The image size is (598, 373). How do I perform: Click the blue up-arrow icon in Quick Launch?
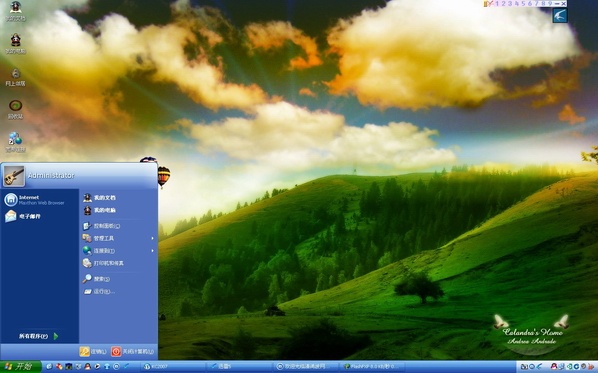[107, 366]
